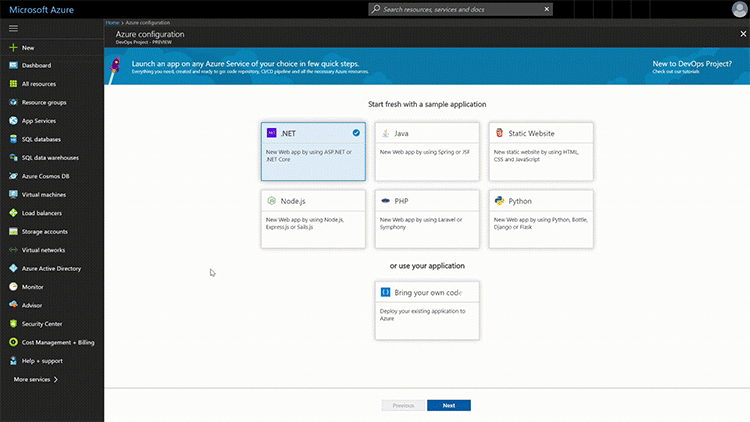Select the PHP sample application card
750x422 pixels.
(427, 219)
